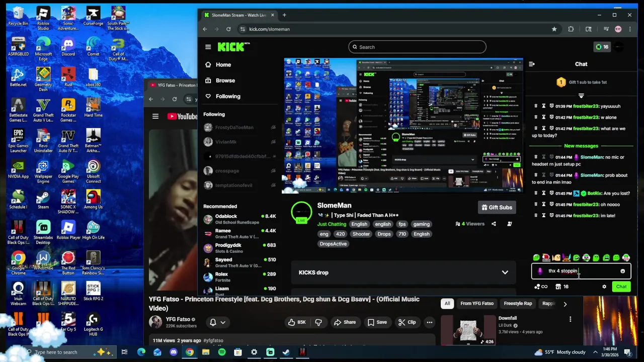This screenshot has height=362, width=644.
Task: Delete frostbiter23's 'yayuuuuh' message via trash icon
Action: click(536, 106)
